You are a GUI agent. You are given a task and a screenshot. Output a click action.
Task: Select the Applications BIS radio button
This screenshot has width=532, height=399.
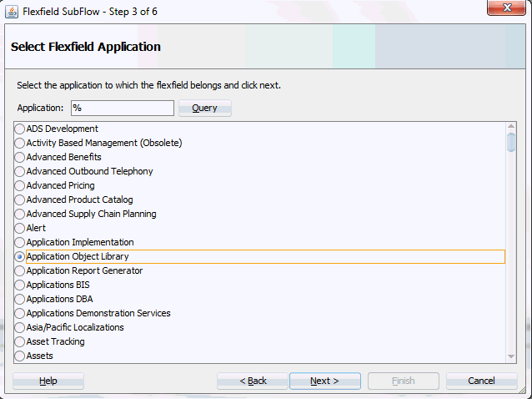click(x=20, y=285)
